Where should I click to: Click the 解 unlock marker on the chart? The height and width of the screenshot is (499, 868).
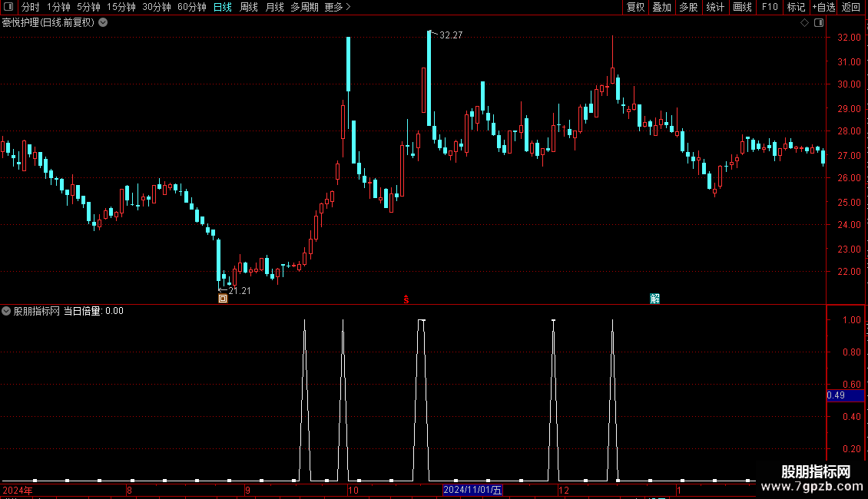(655, 299)
